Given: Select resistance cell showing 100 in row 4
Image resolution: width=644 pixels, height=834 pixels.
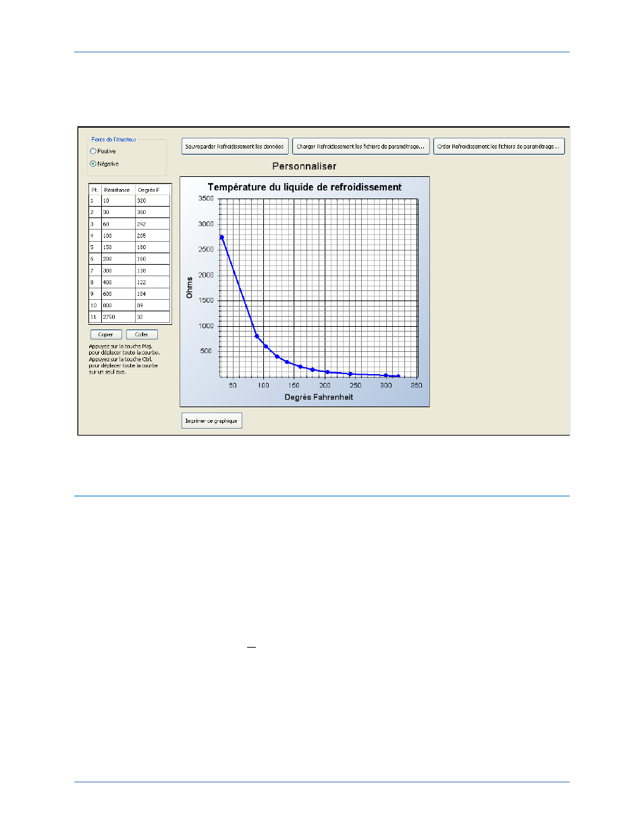Looking at the screenshot, I should click(118, 236).
